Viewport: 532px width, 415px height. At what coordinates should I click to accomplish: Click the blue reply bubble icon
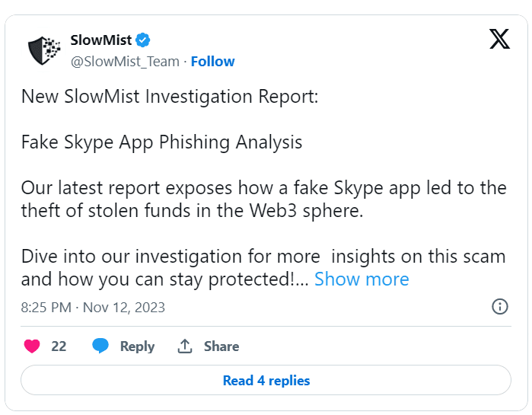100,346
